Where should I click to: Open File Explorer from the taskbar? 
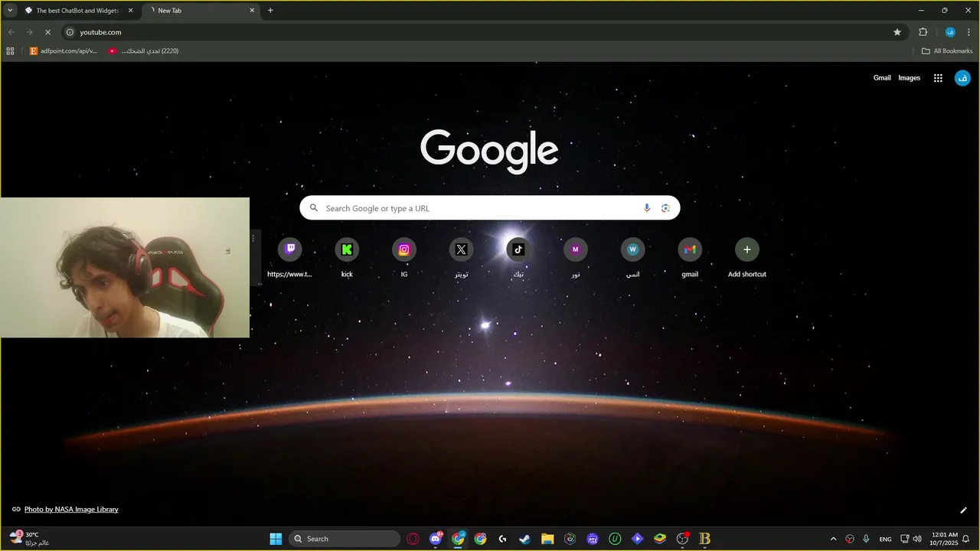[x=547, y=539]
